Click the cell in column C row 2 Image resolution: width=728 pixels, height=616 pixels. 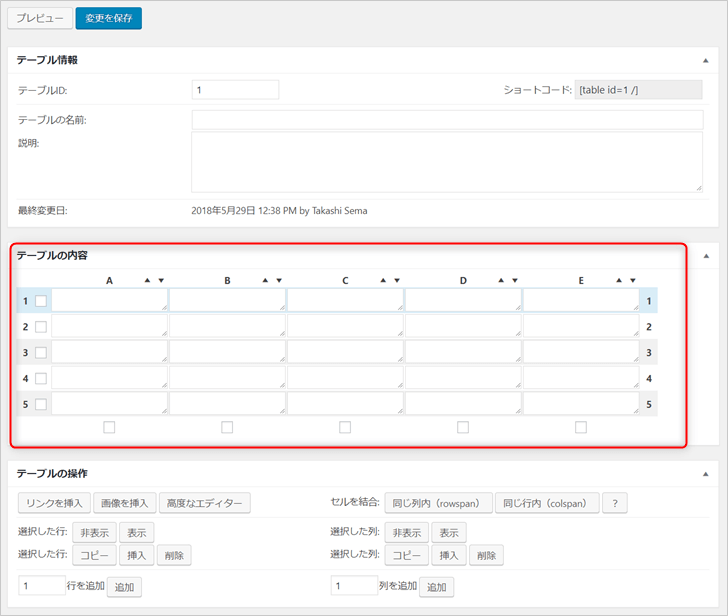pos(345,327)
